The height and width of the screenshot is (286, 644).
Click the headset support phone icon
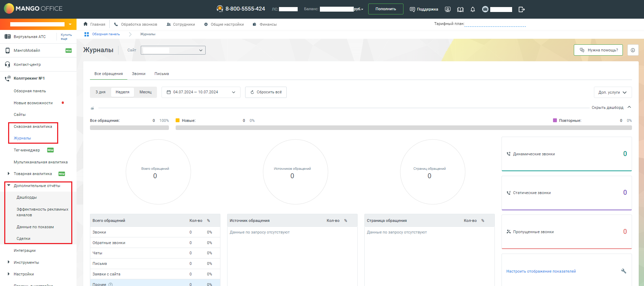click(x=220, y=9)
